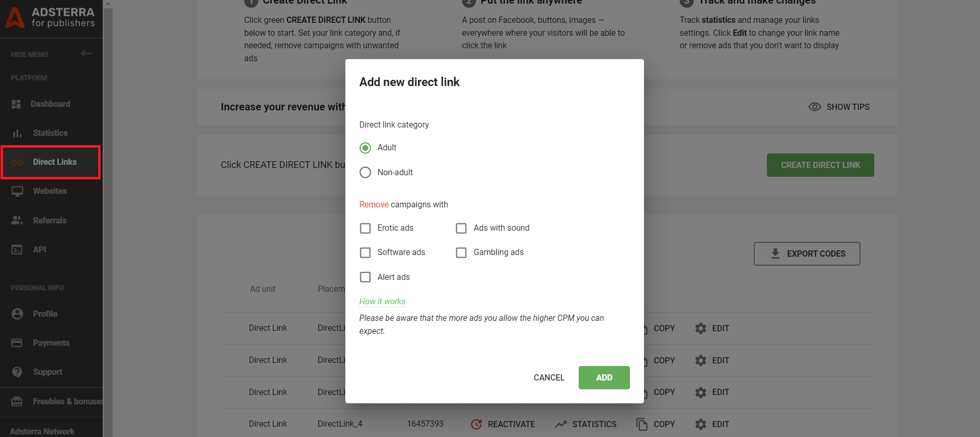Collapse sidebar with Hide Menu arrow
Viewport: 980px width, 437px height.
[86, 53]
